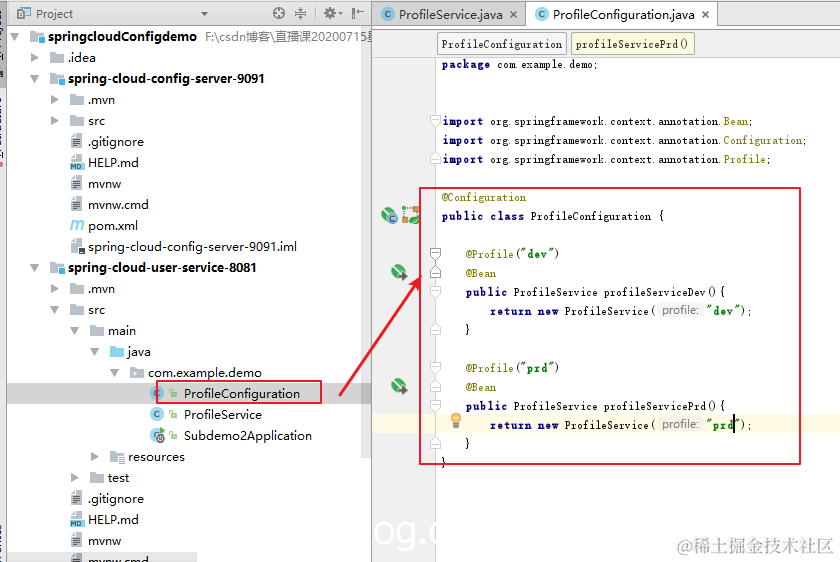Image resolution: width=840 pixels, height=562 pixels.
Task: Click the Spring bean gutter icon for profileServiceDev
Action: 399,272
